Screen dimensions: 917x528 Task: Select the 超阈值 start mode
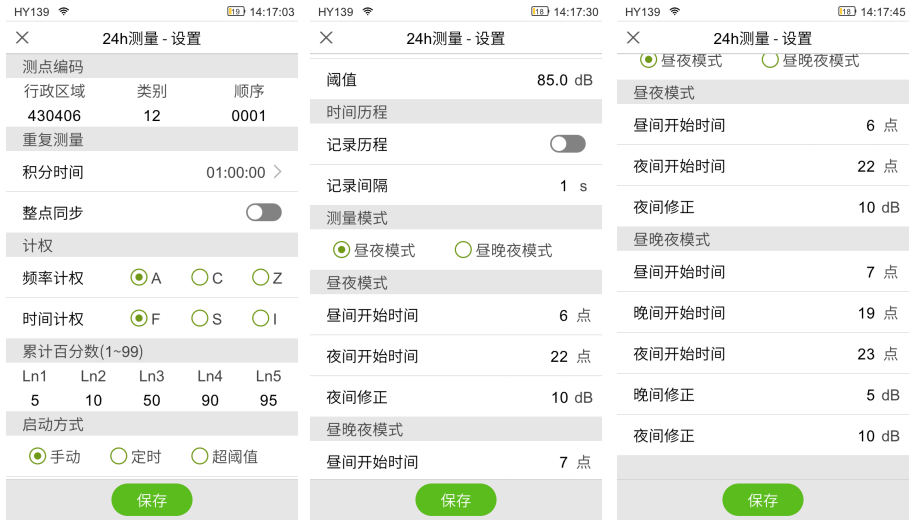point(200,456)
